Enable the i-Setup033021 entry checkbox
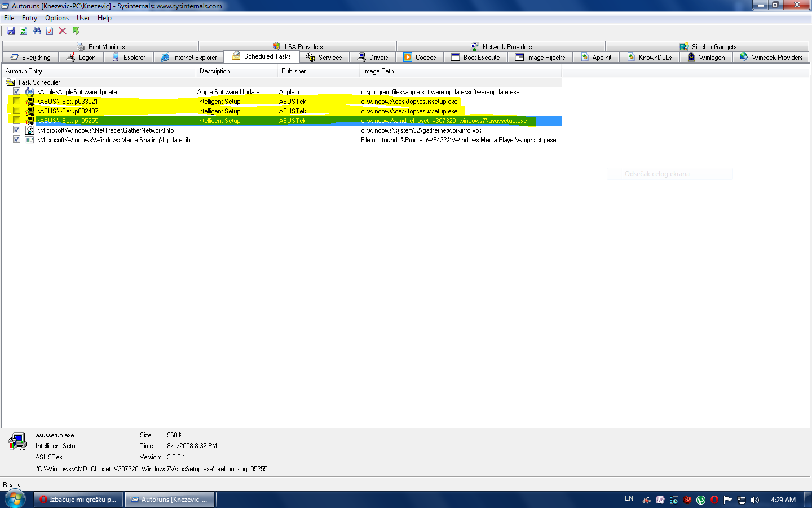The width and height of the screenshot is (812, 508). 17,101
